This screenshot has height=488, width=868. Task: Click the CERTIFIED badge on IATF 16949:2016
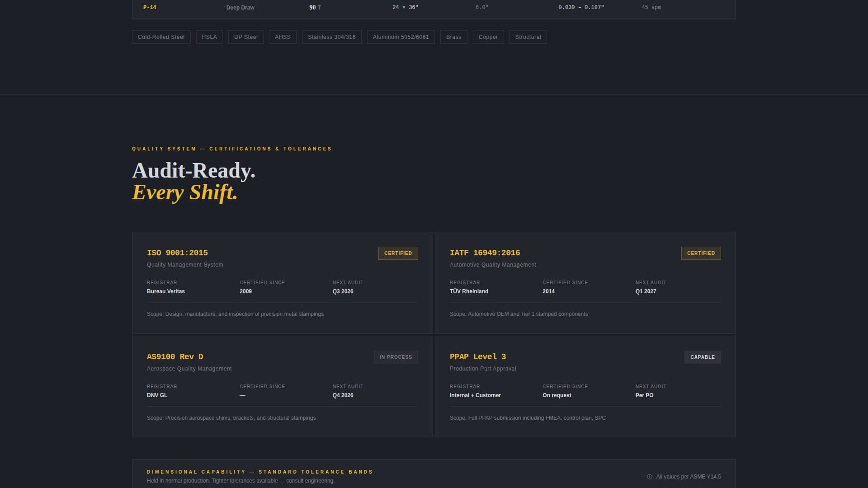[x=701, y=253]
